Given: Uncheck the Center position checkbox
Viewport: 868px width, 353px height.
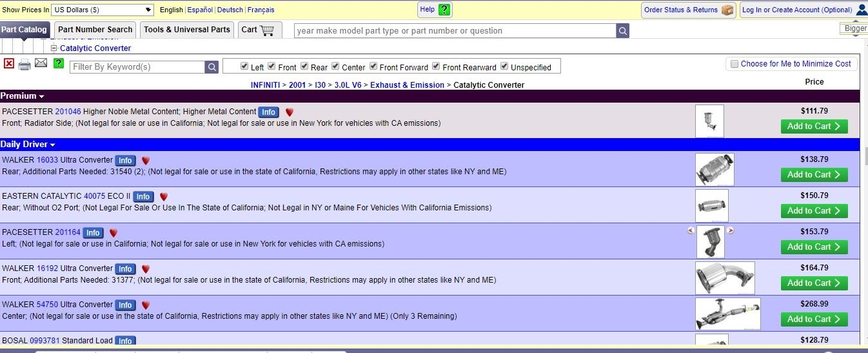Looking at the screenshot, I should pyautogui.click(x=335, y=66).
